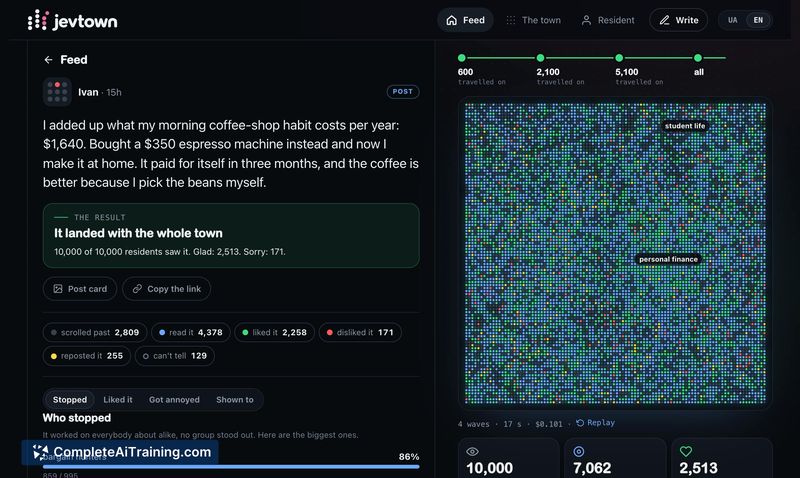Open the Feed tab in the top navigation

(x=465, y=20)
